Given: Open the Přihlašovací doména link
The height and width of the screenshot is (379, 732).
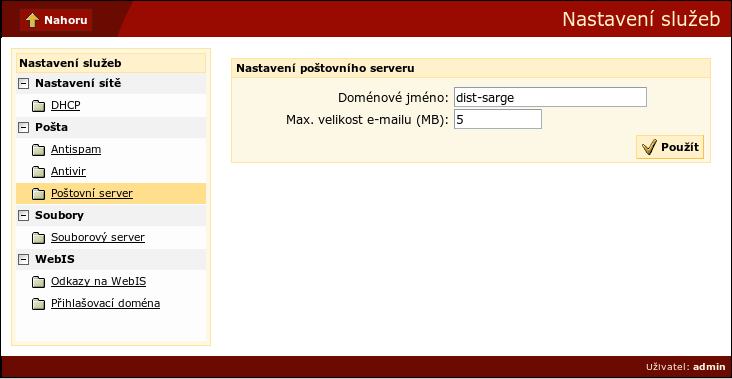Looking at the screenshot, I should coord(106,303).
